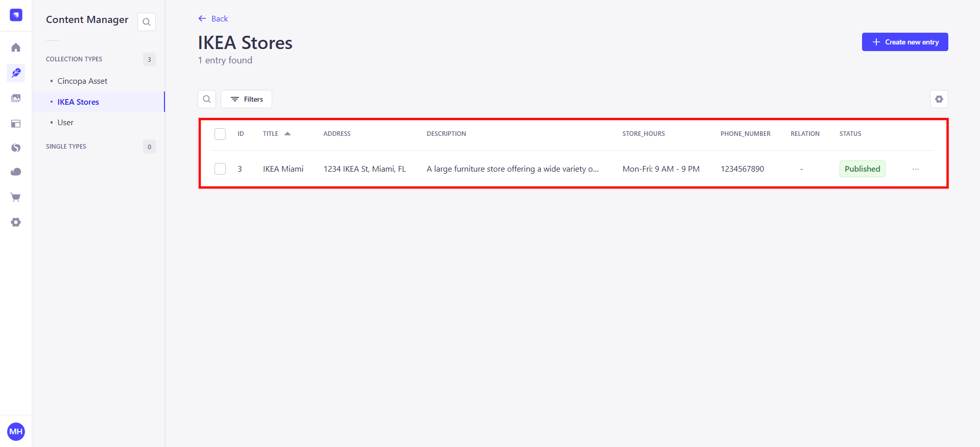Go Back using the arrow link
This screenshot has height=447, width=980.
point(213,19)
